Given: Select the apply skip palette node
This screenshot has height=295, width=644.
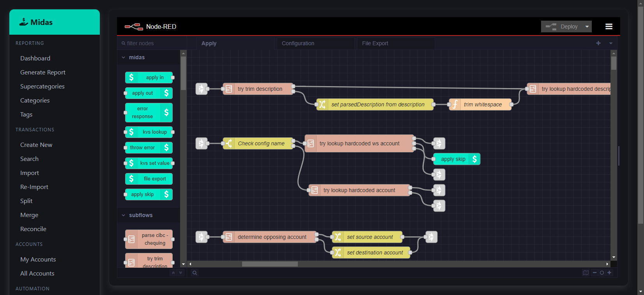Looking at the screenshot, I should click(x=149, y=194).
